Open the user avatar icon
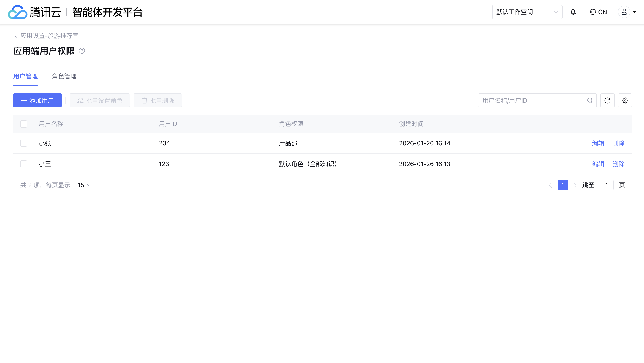This screenshot has height=363, width=644. click(x=624, y=12)
